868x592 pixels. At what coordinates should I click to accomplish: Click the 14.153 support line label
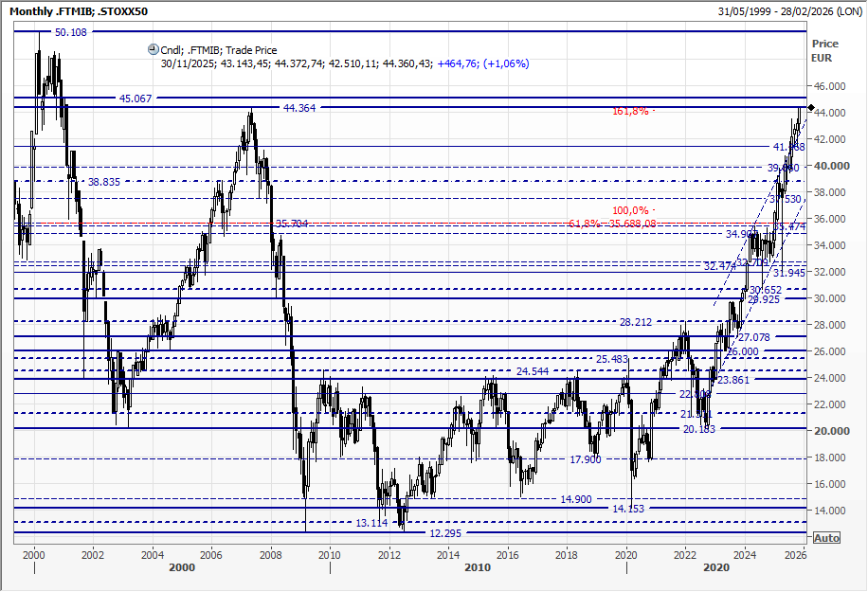click(628, 509)
